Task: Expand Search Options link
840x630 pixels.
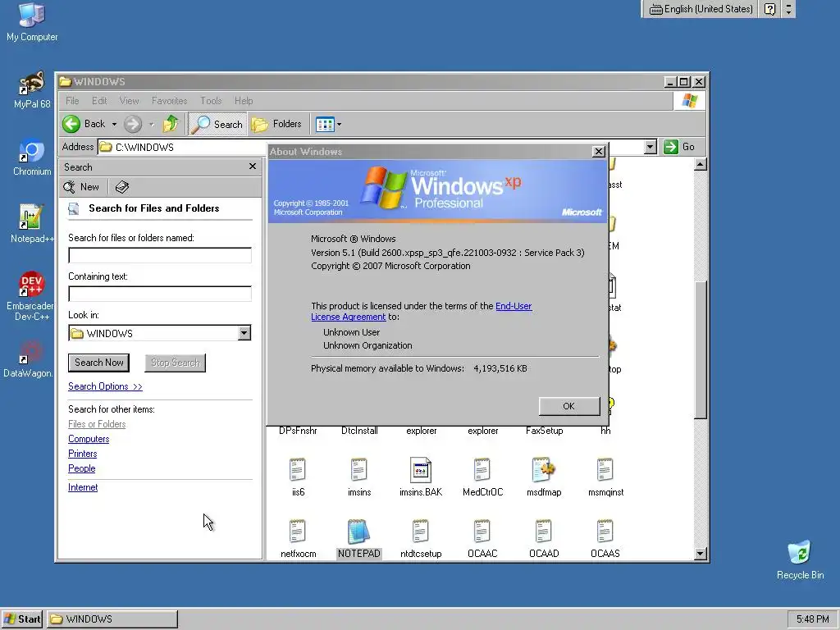Action: click(105, 386)
